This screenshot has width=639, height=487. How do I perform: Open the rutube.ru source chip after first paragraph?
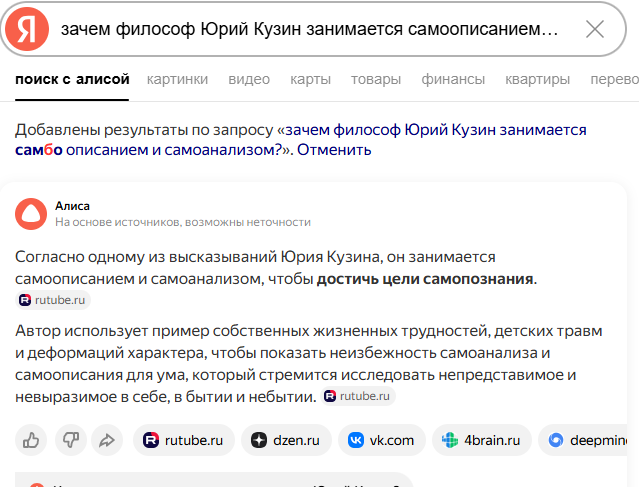[x=53, y=300]
